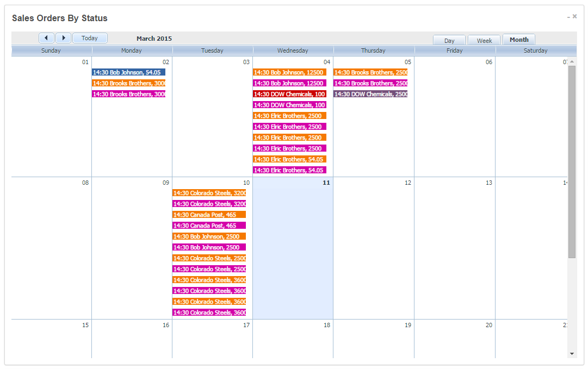Click the scrollbar down arrow

coord(572,353)
